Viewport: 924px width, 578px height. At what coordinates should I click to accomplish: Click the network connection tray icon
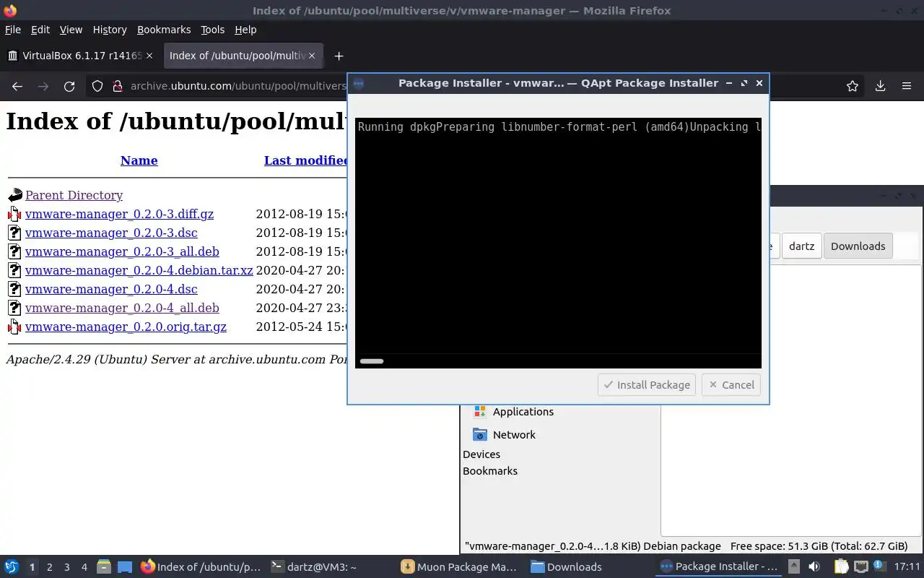[860, 567]
